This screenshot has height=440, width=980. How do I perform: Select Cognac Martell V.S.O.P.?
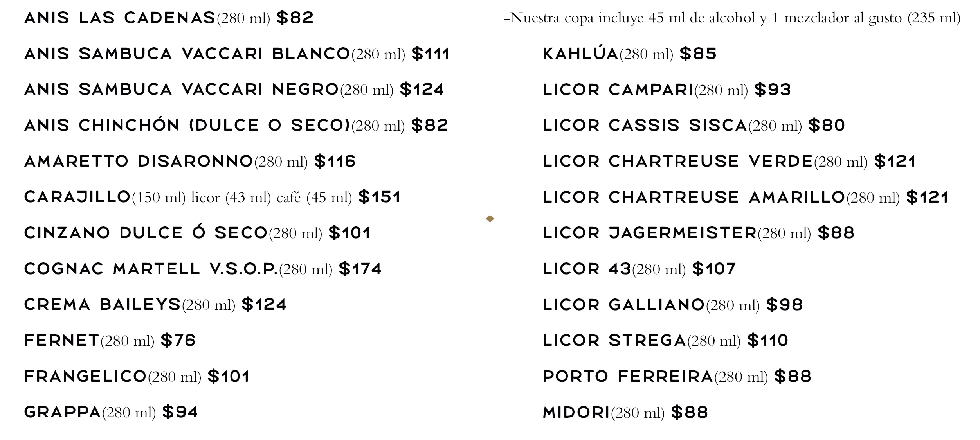pos(203,269)
